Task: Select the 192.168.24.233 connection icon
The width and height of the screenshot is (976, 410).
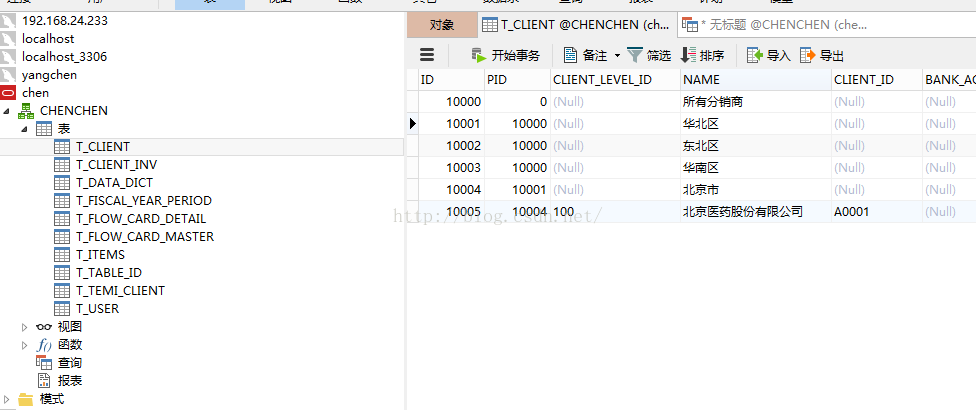Action: 8,21
